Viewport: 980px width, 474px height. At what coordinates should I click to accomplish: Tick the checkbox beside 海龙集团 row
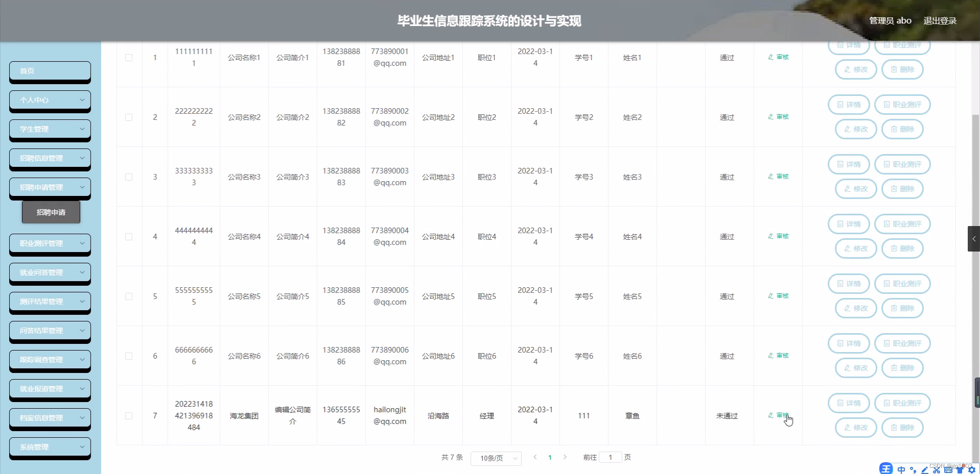pyautogui.click(x=129, y=415)
